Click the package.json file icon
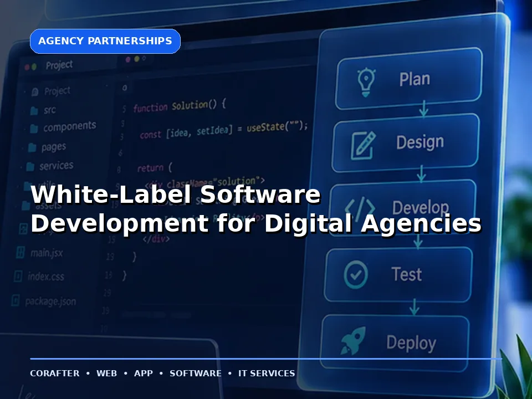 coord(16,300)
